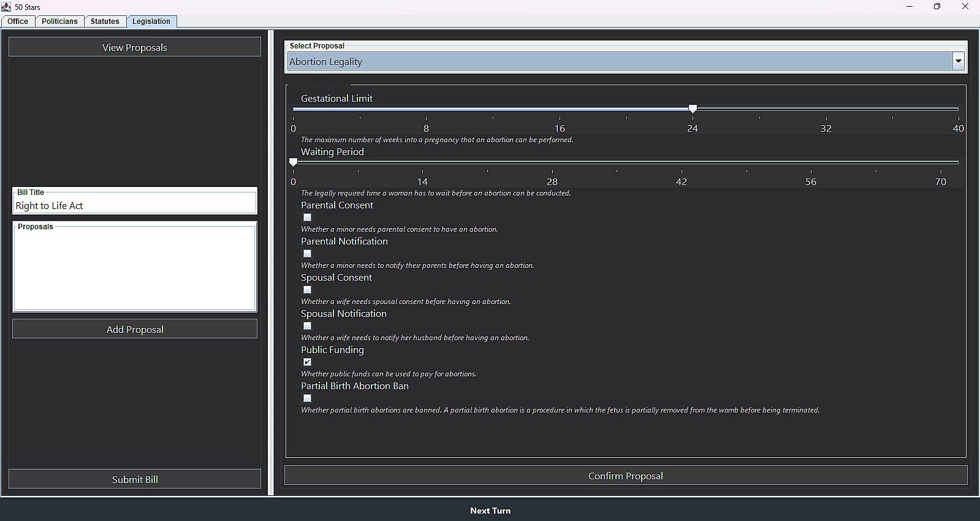Image resolution: width=980 pixels, height=521 pixels.
Task: Go to the Statutes tab
Action: 105,21
